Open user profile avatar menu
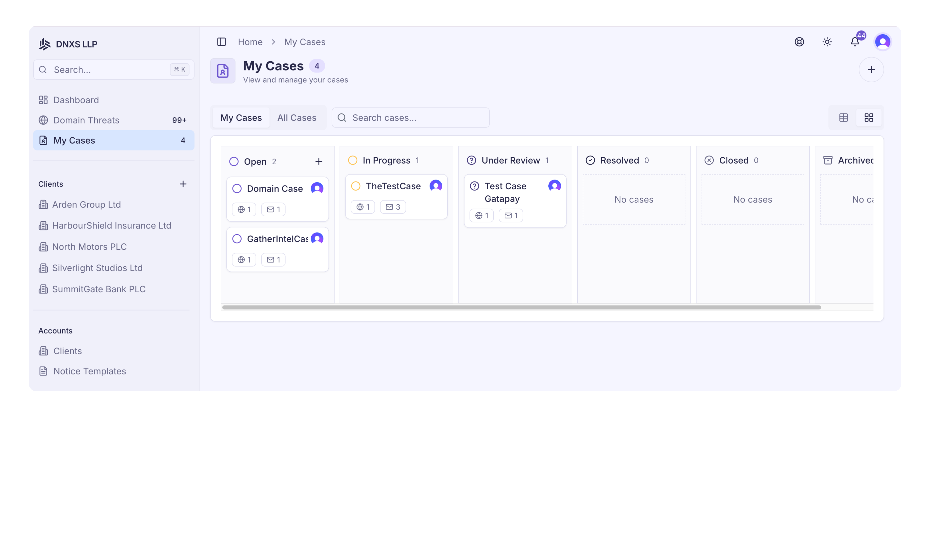The image size is (930, 560). 882,42
